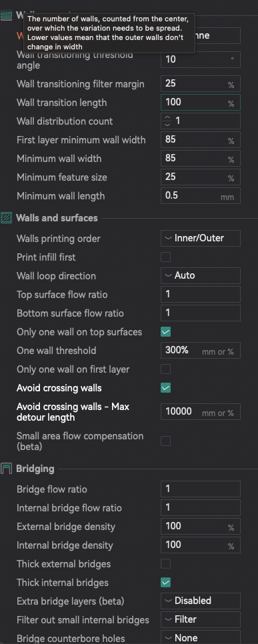
Task: Increase Wall distribution count stepper arrow
Action: coord(167,118)
